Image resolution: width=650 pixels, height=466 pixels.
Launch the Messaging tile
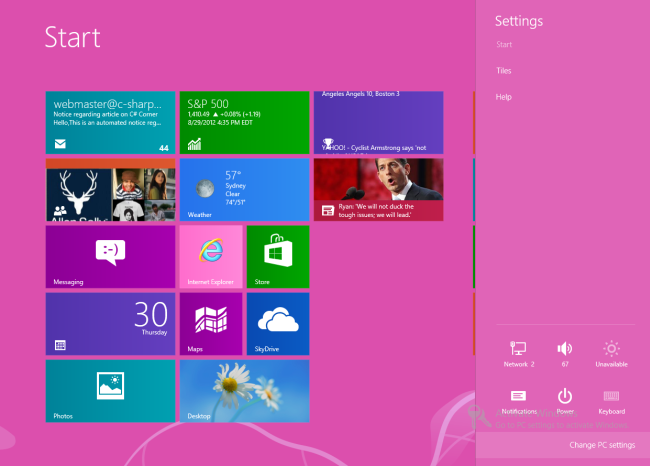click(110, 257)
